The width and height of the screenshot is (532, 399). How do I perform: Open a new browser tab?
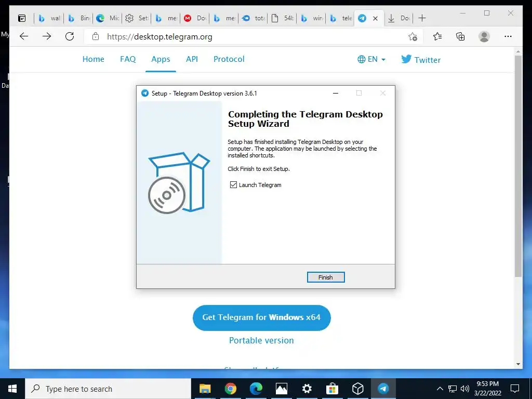[x=422, y=18]
